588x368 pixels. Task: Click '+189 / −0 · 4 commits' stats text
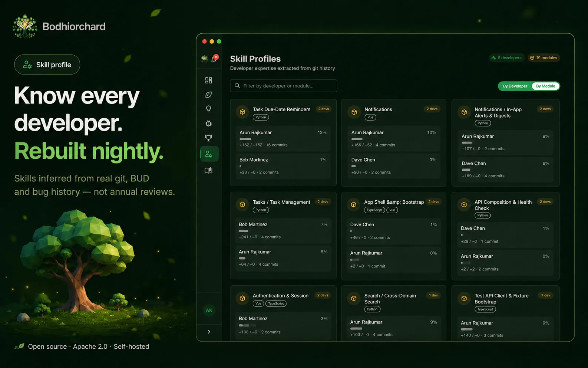[x=483, y=176]
